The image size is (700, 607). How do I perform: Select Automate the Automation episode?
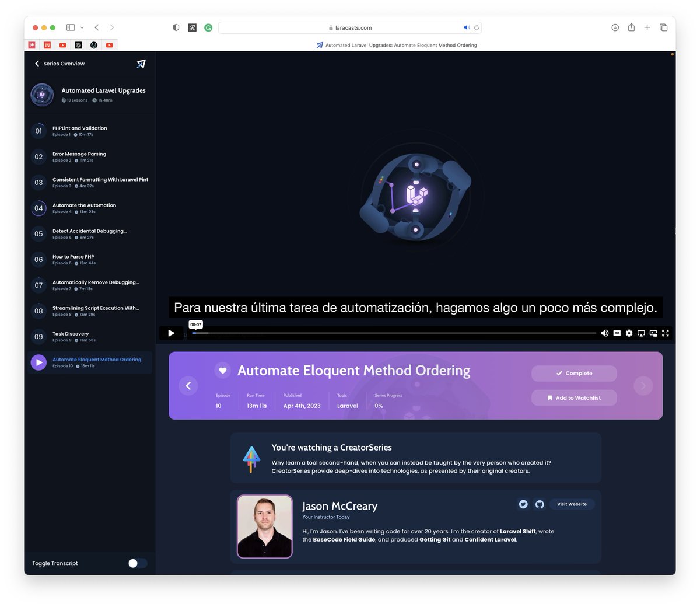tap(90, 208)
